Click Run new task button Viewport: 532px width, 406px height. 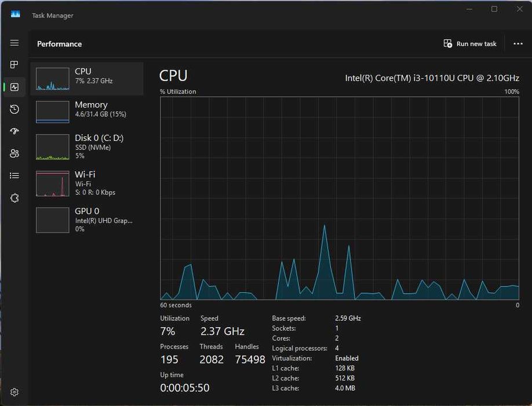pyautogui.click(x=470, y=43)
